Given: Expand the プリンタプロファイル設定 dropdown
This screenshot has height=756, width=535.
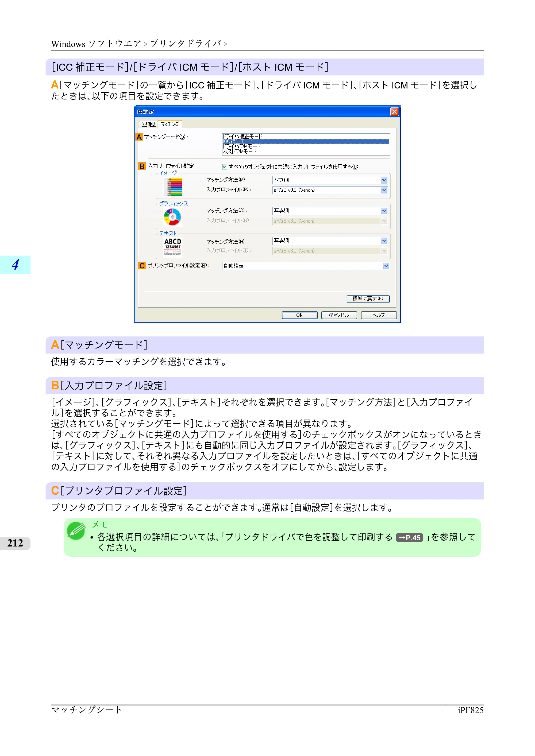Looking at the screenshot, I should point(306,266).
